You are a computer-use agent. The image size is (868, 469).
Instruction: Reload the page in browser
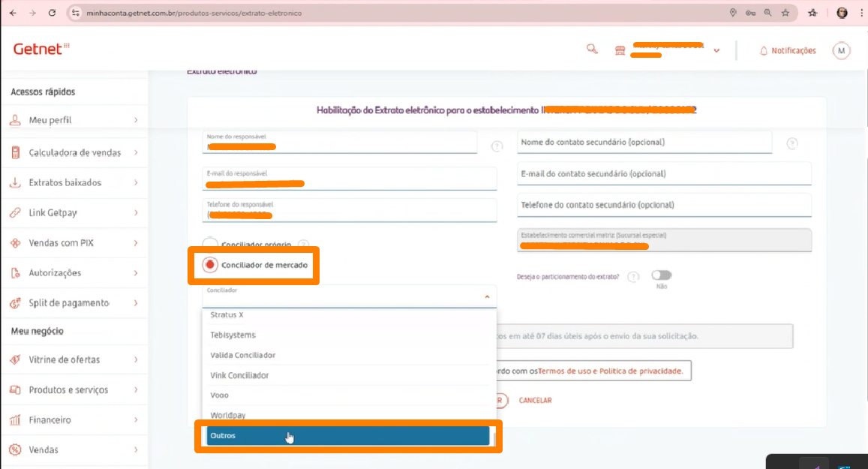pyautogui.click(x=52, y=13)
